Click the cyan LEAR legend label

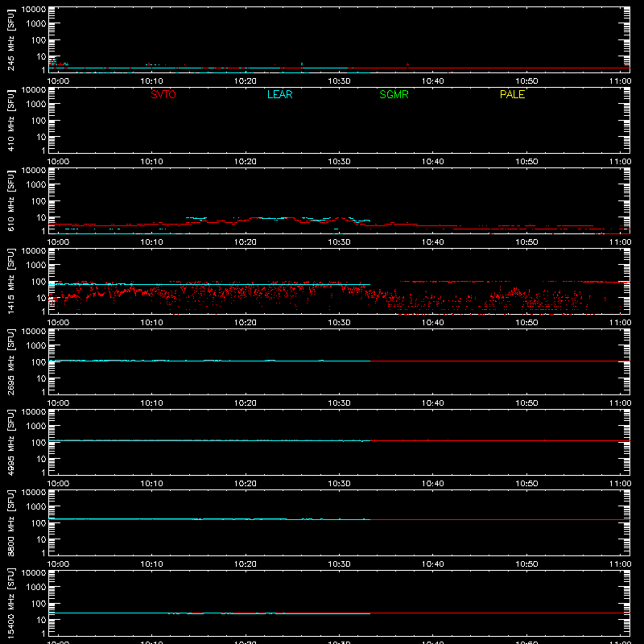pyautogui.click(x=279, y=94)
